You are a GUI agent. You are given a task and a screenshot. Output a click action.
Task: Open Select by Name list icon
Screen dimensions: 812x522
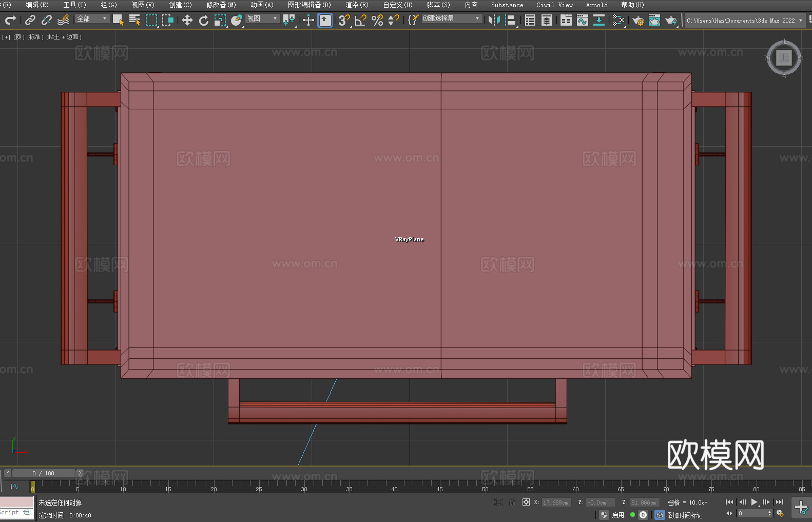[134, 20]
